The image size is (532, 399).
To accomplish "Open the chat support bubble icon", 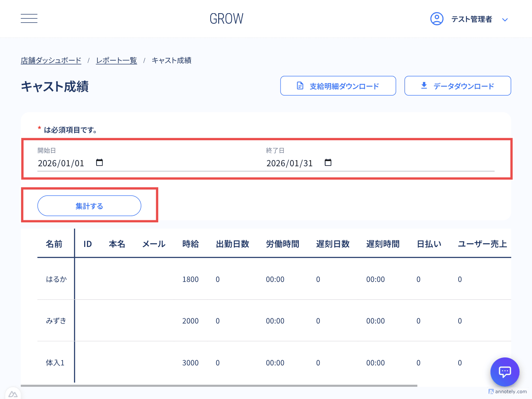I will click(x=505, y=372).
